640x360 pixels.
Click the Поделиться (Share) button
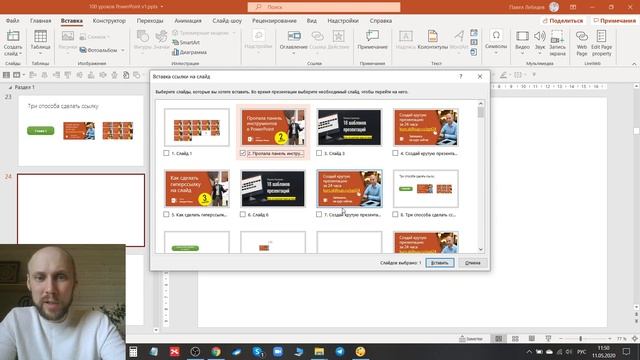click(563, 20)
